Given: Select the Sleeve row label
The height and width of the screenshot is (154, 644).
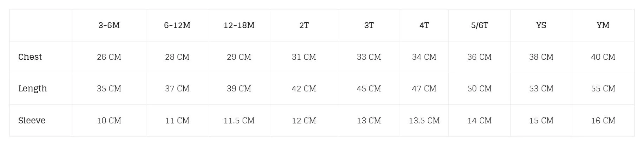Looking at the screenshot, I should pyautogui.click(x=32, y=121).
